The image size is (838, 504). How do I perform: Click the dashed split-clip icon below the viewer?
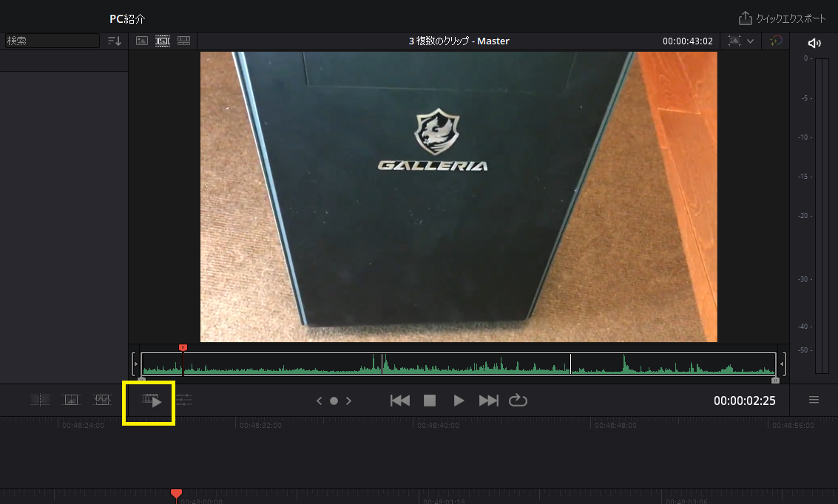[40, 399]
